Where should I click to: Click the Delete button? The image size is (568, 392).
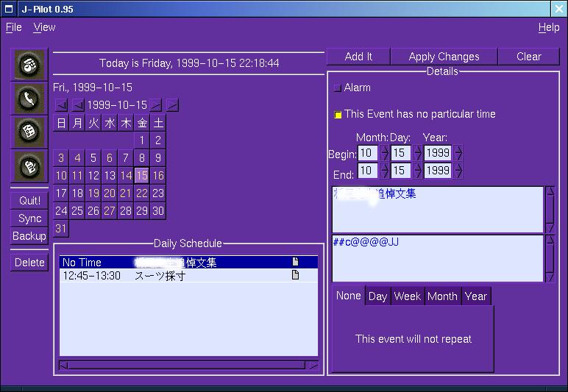point(29,262)
